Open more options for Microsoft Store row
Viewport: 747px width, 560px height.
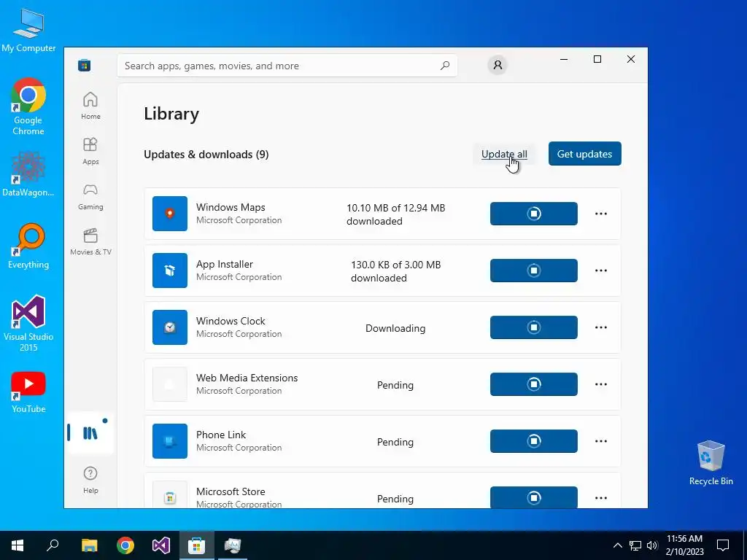pos(601,498)
